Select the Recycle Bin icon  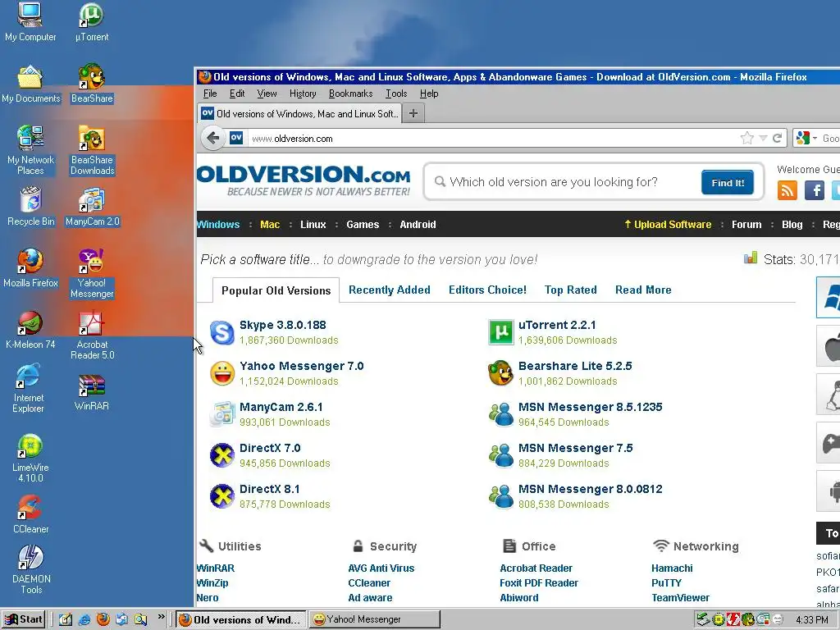click(30, 207)
